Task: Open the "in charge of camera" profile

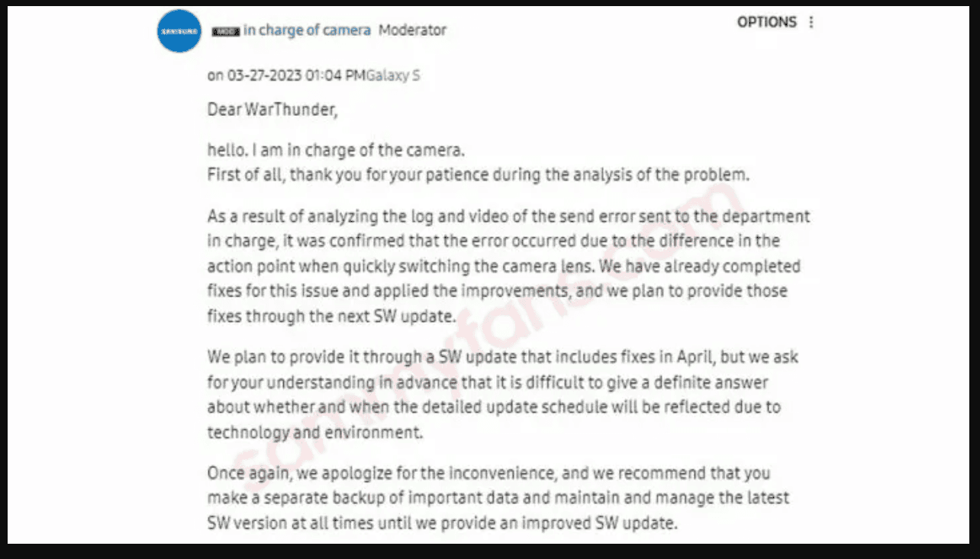Action: click(x=307, y=31)
